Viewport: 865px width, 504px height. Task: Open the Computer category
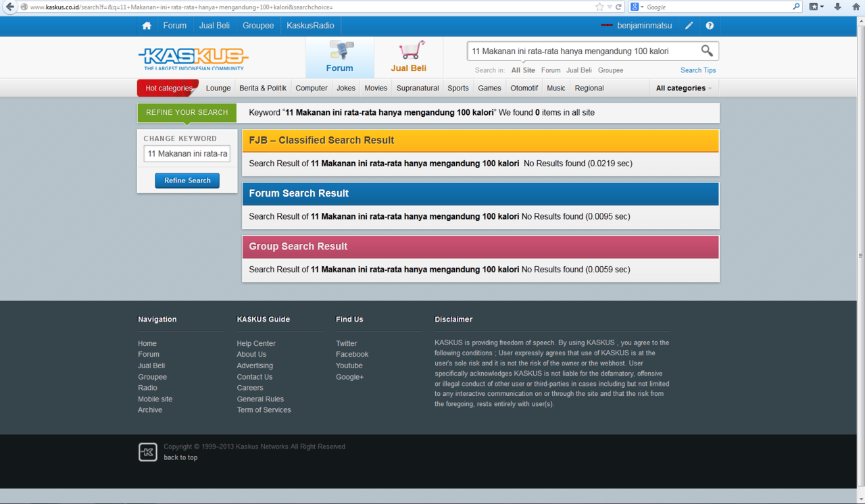312,88
